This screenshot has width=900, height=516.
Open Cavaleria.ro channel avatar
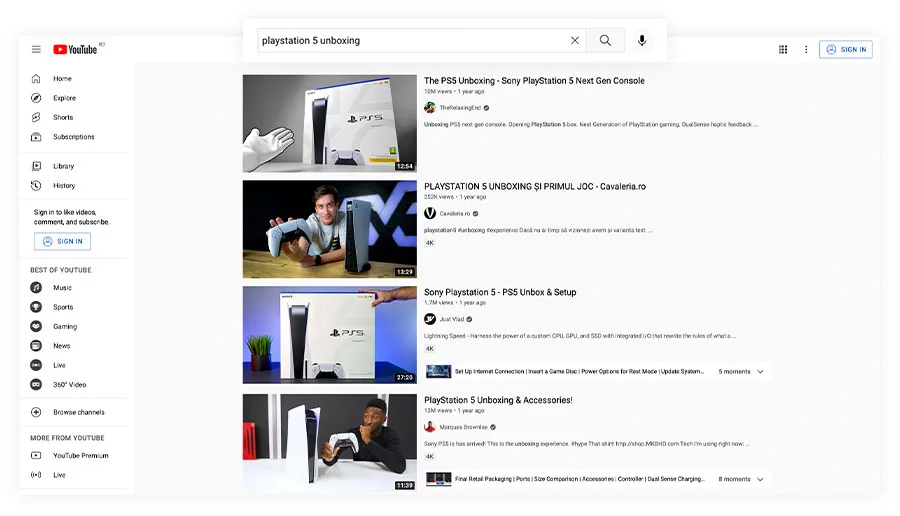click(x=430, y=213)
